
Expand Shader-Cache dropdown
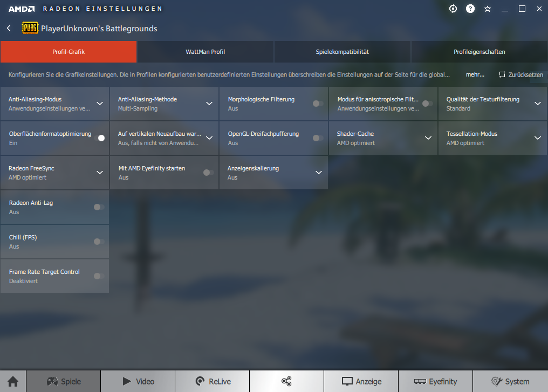pos(428,138)
